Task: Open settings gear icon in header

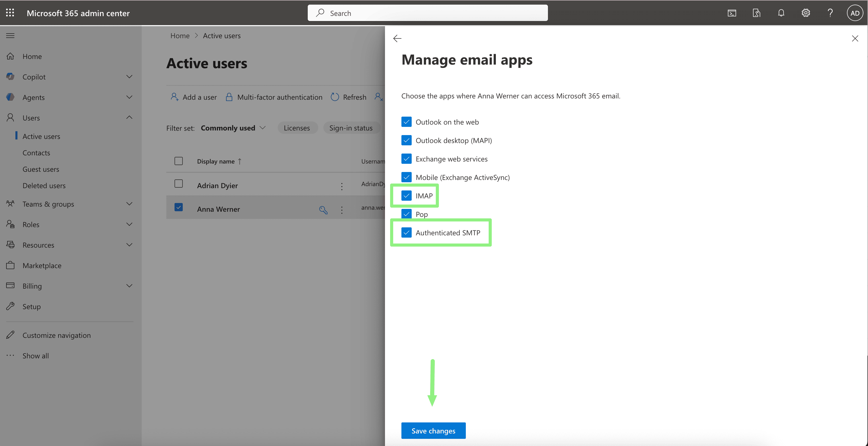Action: [x=805, y=13]
